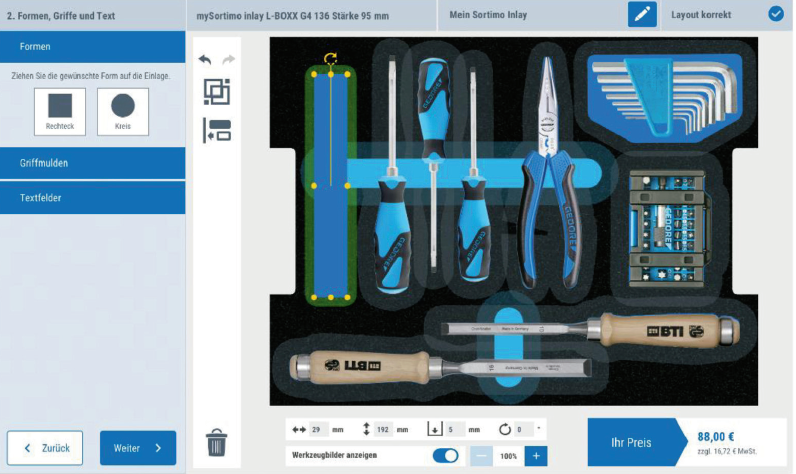Add a Kreis shape
The width and height of the screenshot is (796, 474).
pyautogui.click(x=123, y=111)
